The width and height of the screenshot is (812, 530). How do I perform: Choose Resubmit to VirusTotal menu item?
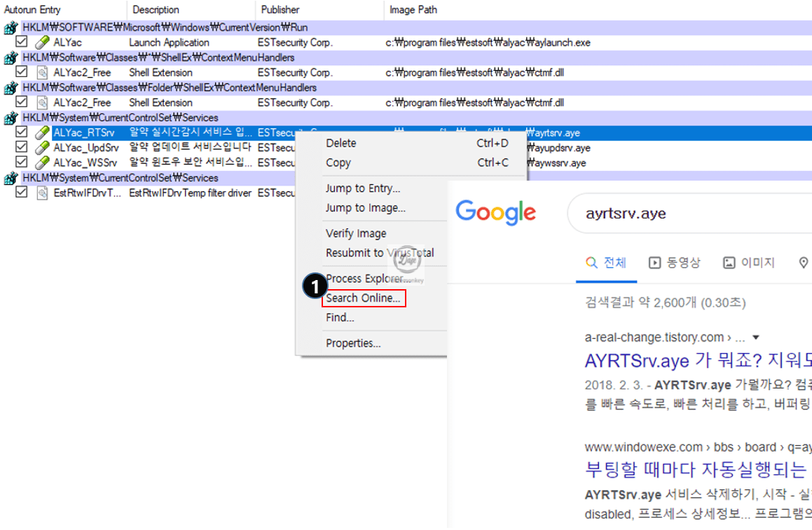click(x=380, y=253)
